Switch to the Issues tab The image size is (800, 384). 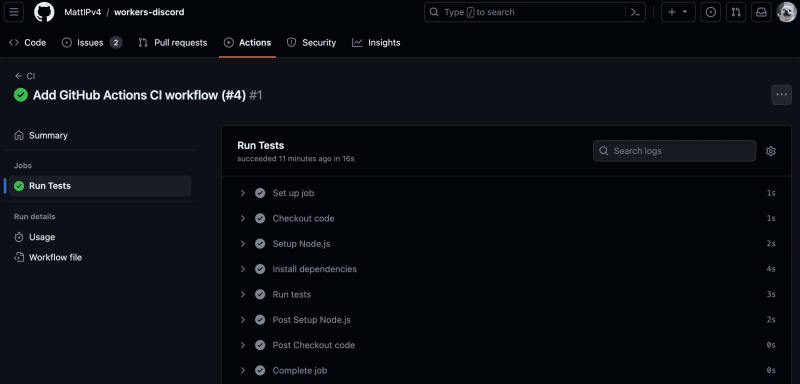[92, 43]
